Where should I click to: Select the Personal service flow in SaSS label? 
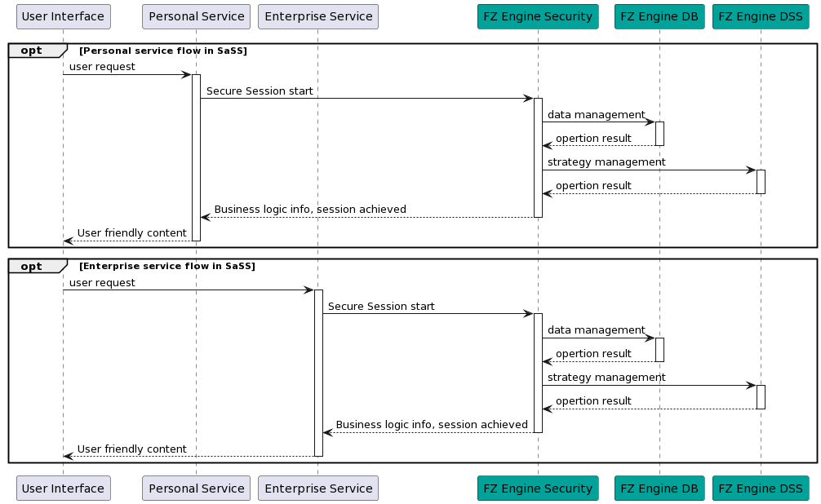[162, 51]
